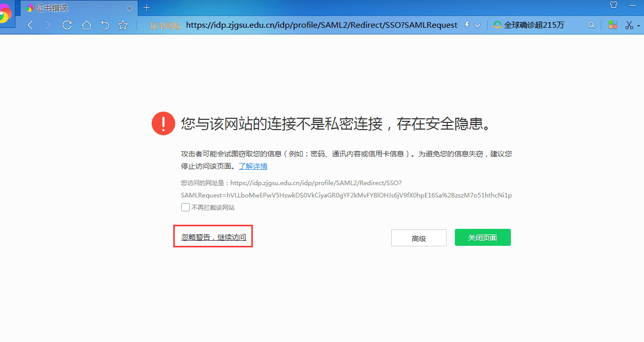The height and width of the screenshot is (342, 644).
Task: Open the skin shirt icon in title bar
Action: coord(614,5)
